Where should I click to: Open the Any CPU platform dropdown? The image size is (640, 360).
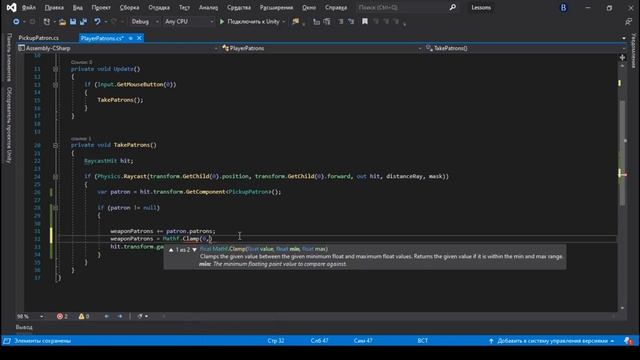coord(189,22)
